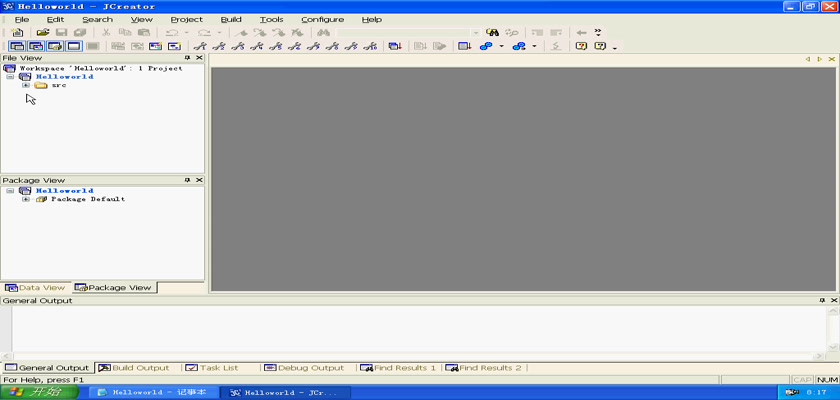Open dropdown arrow beside second blue gears icon
The image size is (840, 400).
[x=534, y=47]
